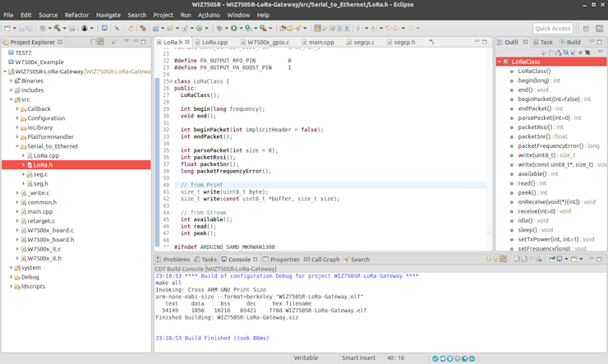Collapse the LoRaClass node in Outline
The width and height of the screenshot is (608, 364).
[x=500, y=62]
